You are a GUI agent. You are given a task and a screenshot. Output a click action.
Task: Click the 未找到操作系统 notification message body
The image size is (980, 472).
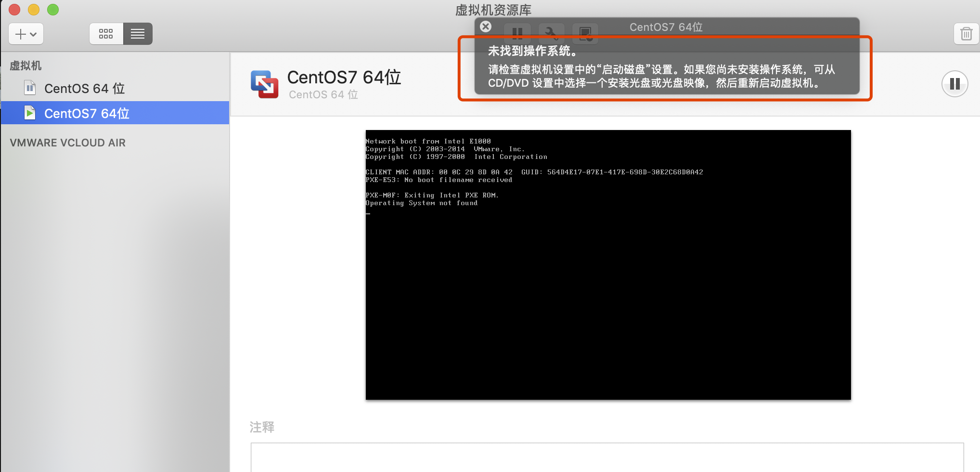click(661, 76)
